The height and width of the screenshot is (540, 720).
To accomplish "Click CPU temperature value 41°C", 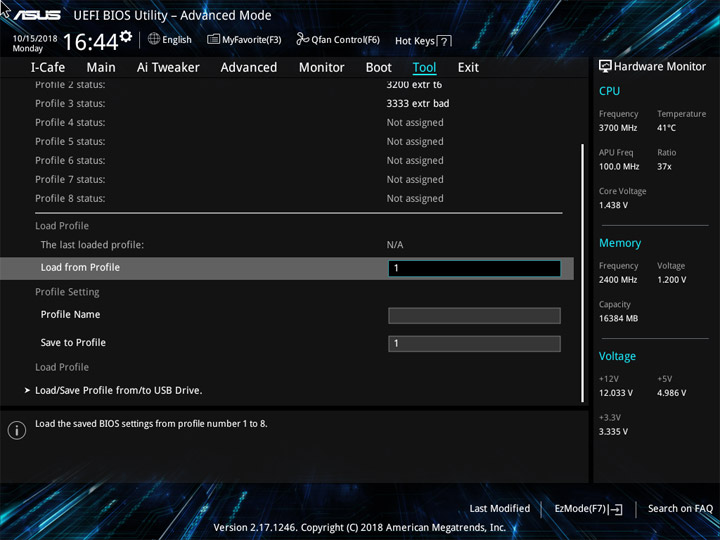I will click(x=666, y=128).
